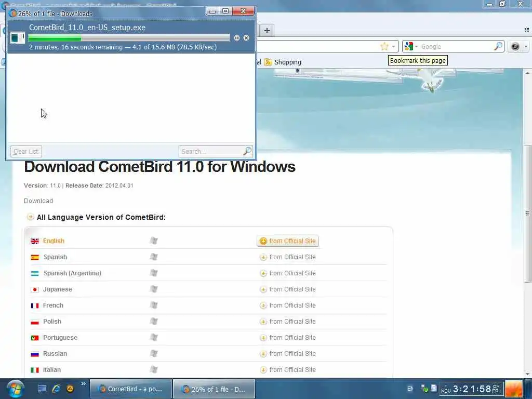Click the search bar magnifier icon
532x399 pixels.
pos(498,46)
